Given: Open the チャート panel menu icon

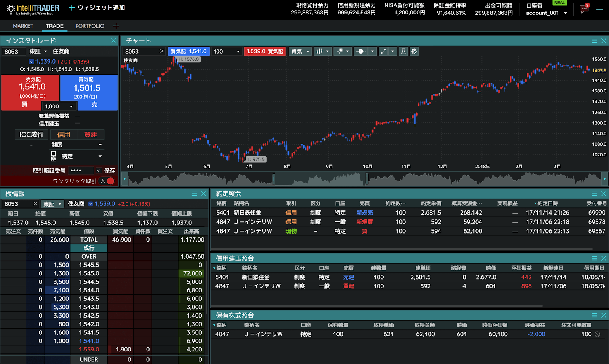Looking at the screenshot, I should [x=595, y=41].
